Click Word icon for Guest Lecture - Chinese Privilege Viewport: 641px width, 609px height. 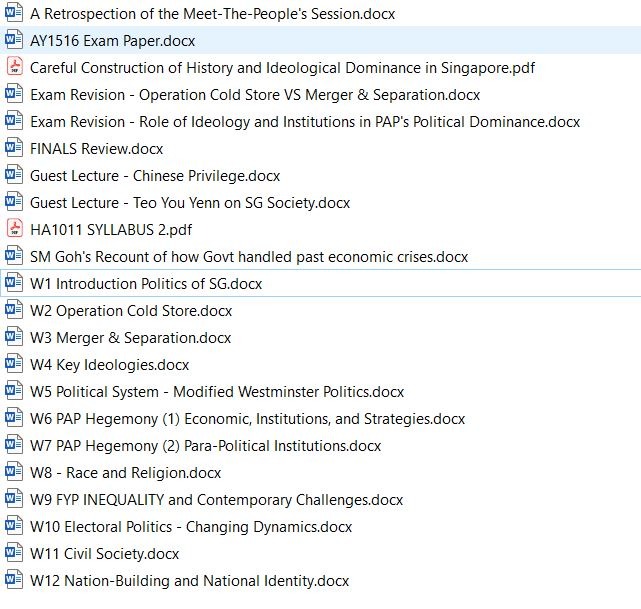[14, 176]
